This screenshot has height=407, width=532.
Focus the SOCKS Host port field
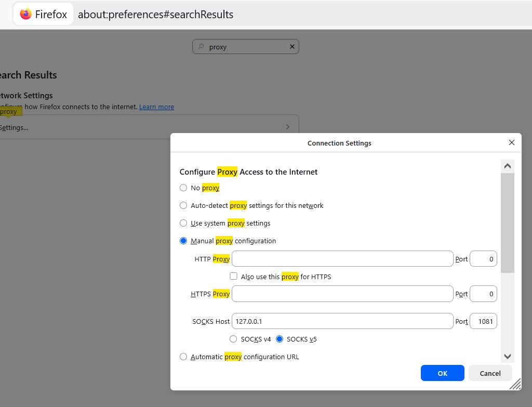[483, 321]
